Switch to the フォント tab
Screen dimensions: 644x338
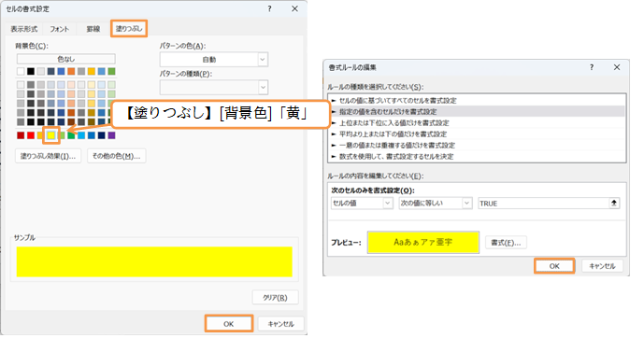[x=60, y=29]
